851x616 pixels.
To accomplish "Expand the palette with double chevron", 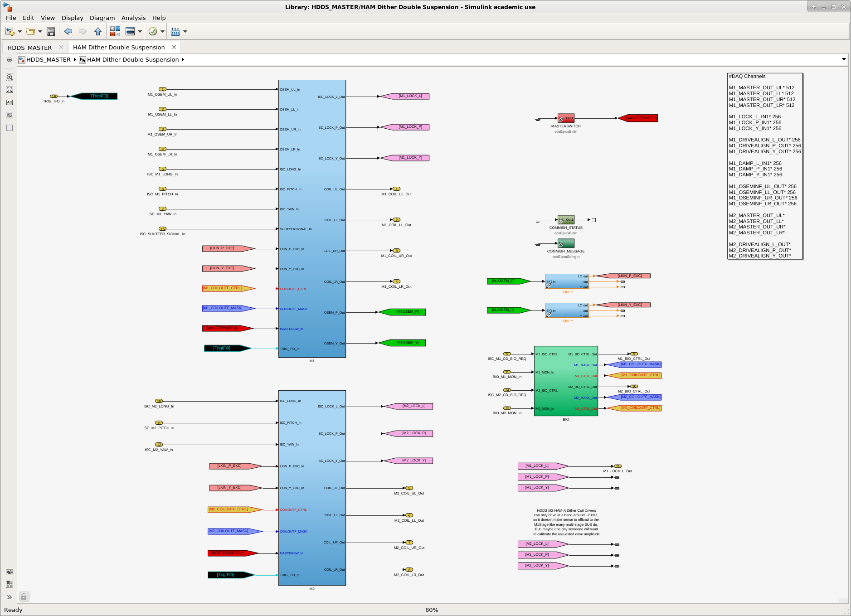I will 10,597.
